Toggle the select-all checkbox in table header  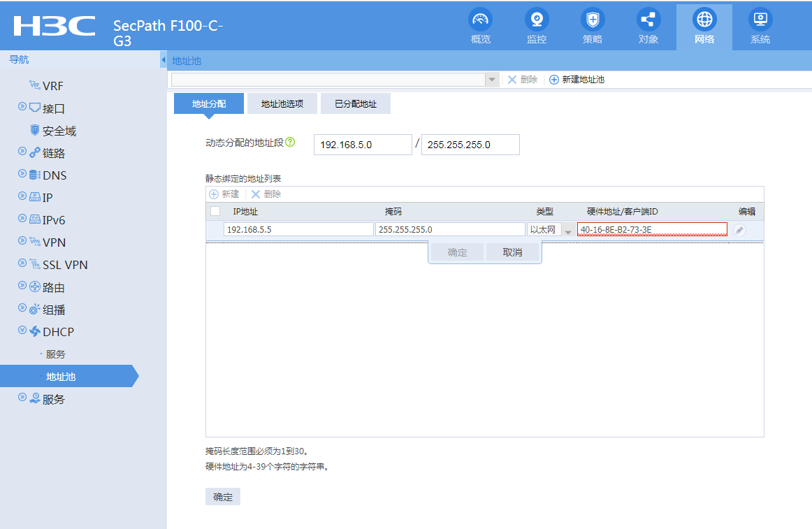pos(215,211)
